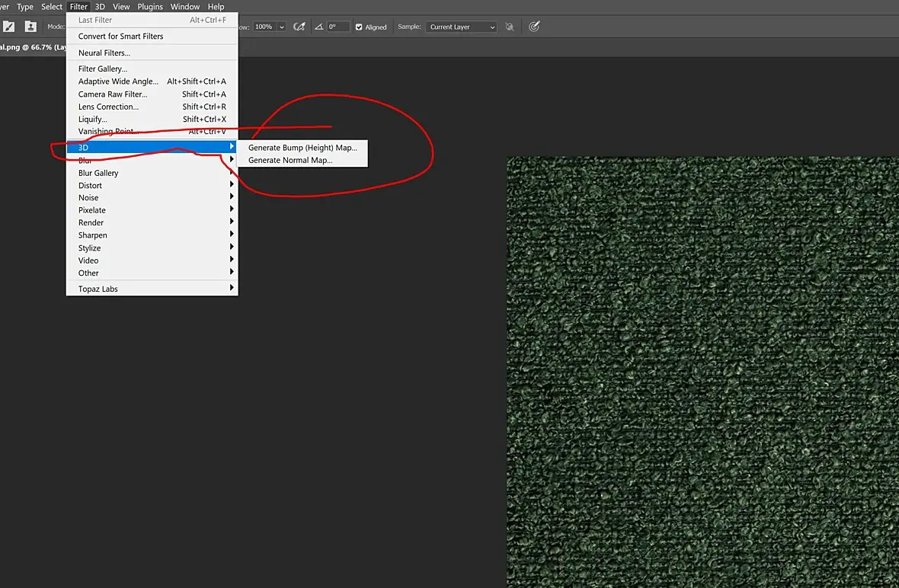Screen dimensions: 899x588
Task: Open the Window menu in menu bar
Action: pos(185,7)
